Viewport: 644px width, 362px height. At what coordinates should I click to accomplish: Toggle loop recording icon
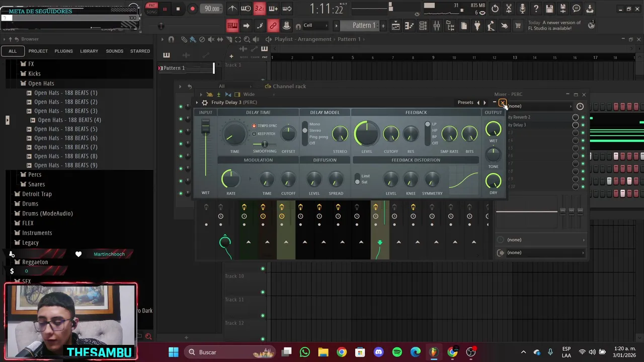(x=287, y=9)
